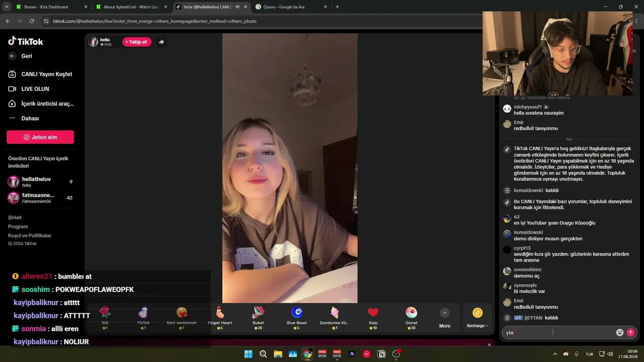This screenshot has width=644, height=362.
Task: Open LIVE OLUN in the sidebar
Action: pos(29,89)
